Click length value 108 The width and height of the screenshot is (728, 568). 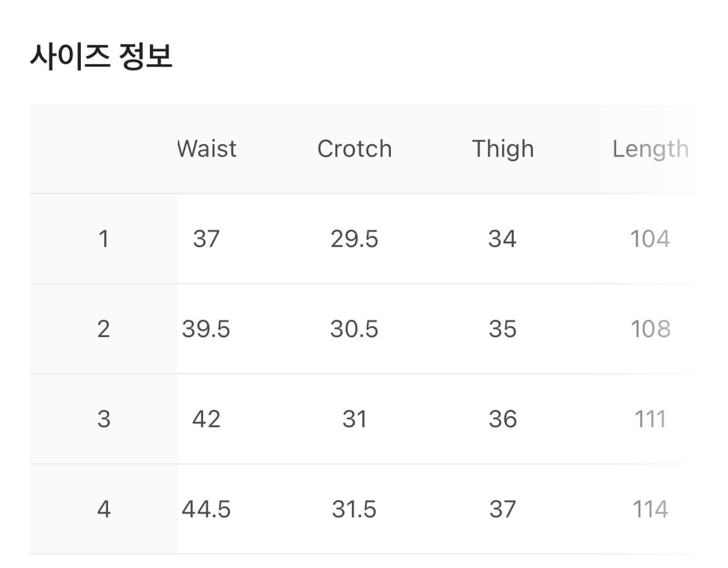click(650, 329)
